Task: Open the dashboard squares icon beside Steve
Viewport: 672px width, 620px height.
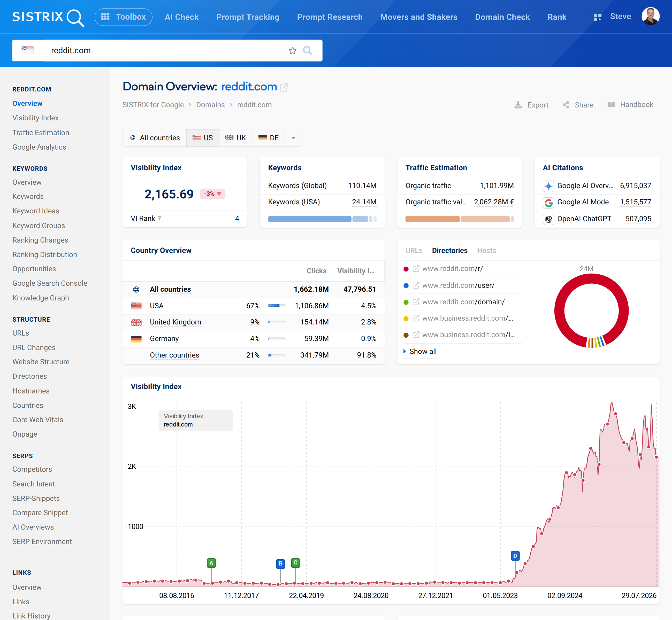Action: point(597,17)
